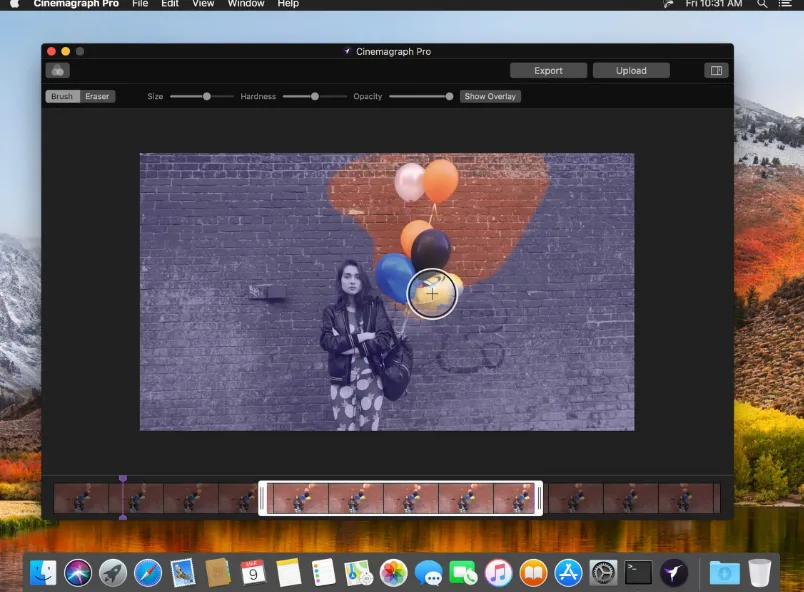Open Safari from the Dock
The image size is (804, 592).
(148, 573)
